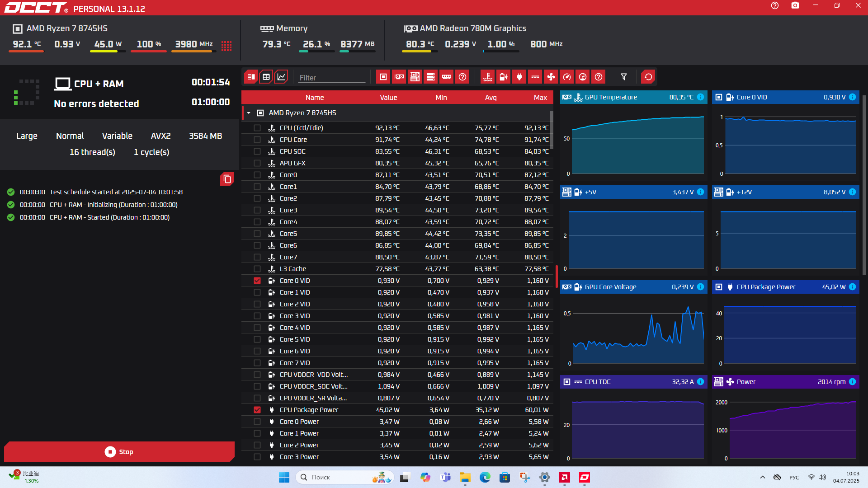The height and width of the screenshot is (488, 868).
Task: Switch to the graph view mode
Action: coord(281,77)
